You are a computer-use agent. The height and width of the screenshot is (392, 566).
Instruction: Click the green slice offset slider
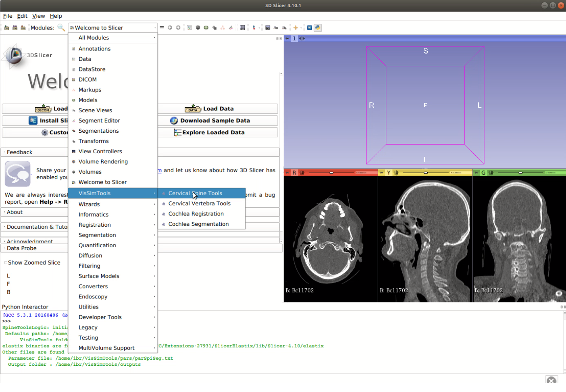520,173
